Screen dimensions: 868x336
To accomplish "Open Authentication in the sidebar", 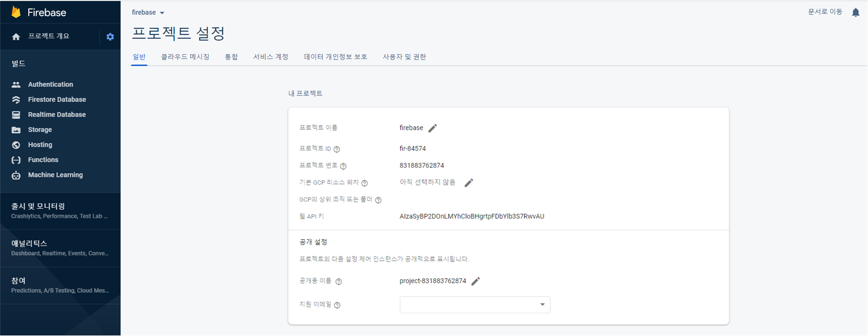I will [x=50, y=84].
